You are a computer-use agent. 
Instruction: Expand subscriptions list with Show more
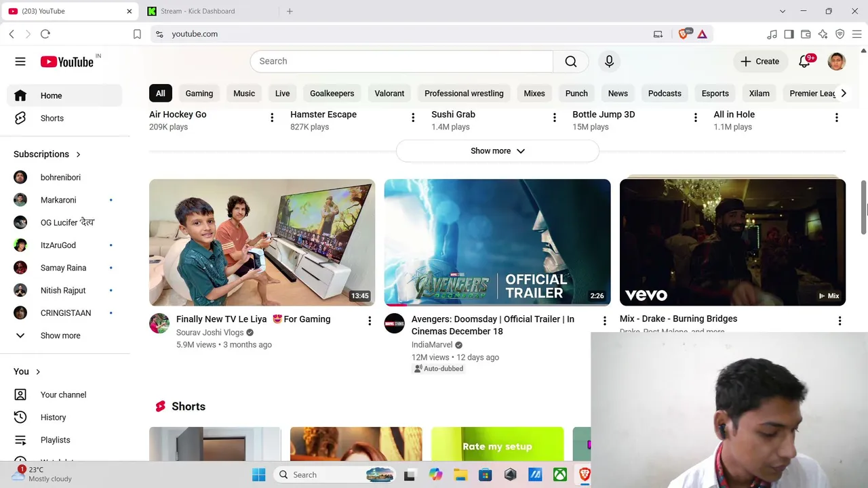(64, 335)
